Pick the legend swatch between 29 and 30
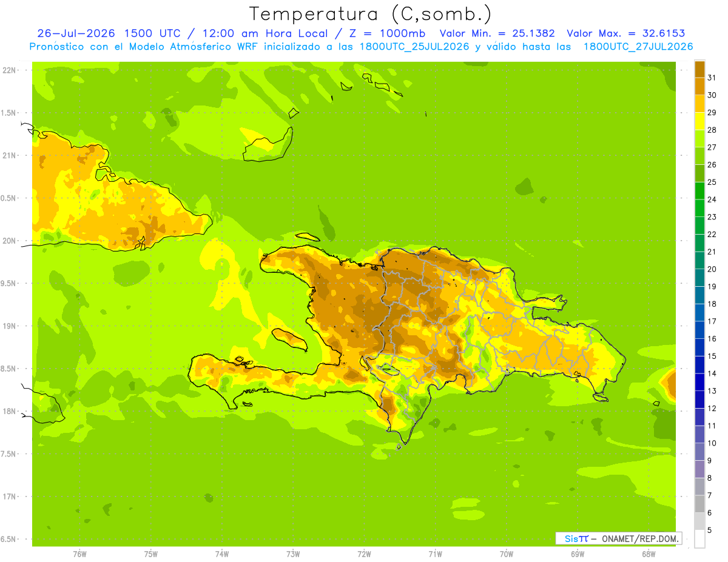This screenshot has height=562, width=728. (699, 104)
